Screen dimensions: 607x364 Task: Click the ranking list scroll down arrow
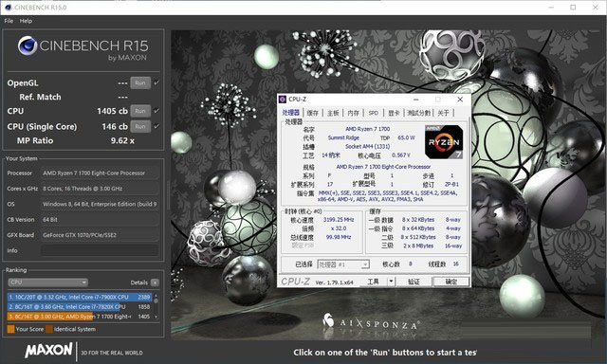pos(156,317)
